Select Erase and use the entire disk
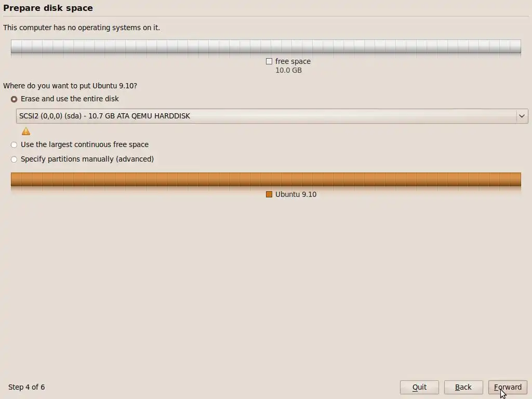Viewport: 532px width, 399px height. (x=14, y=99)
